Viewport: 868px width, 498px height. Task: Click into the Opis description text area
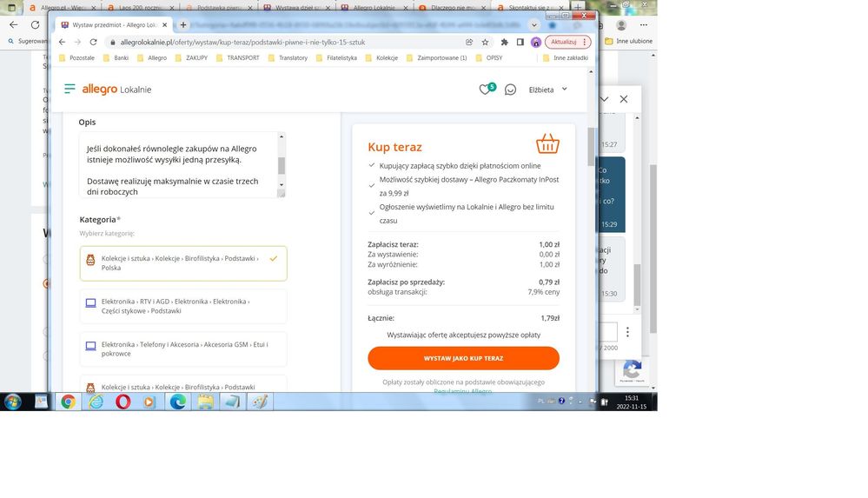[x=178, y=164]
